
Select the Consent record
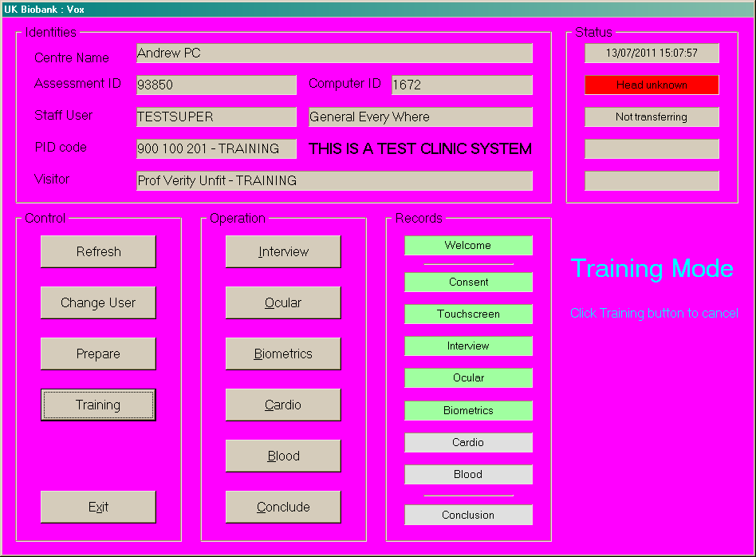tap(468, 282)
